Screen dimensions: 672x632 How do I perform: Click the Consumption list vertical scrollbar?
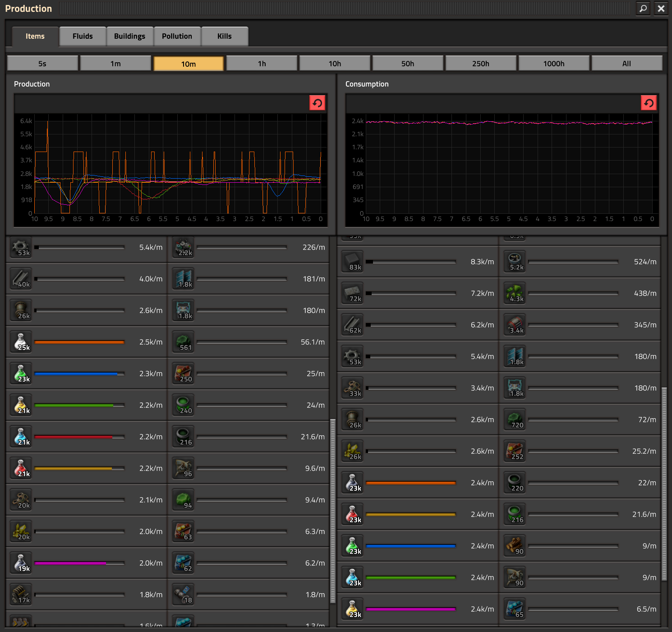coord(664,483)
